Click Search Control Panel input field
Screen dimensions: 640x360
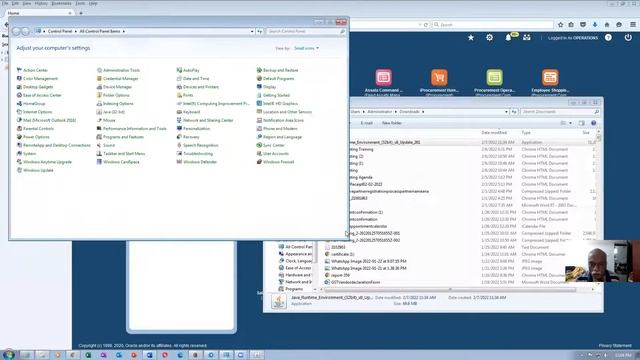pos(306,31)
